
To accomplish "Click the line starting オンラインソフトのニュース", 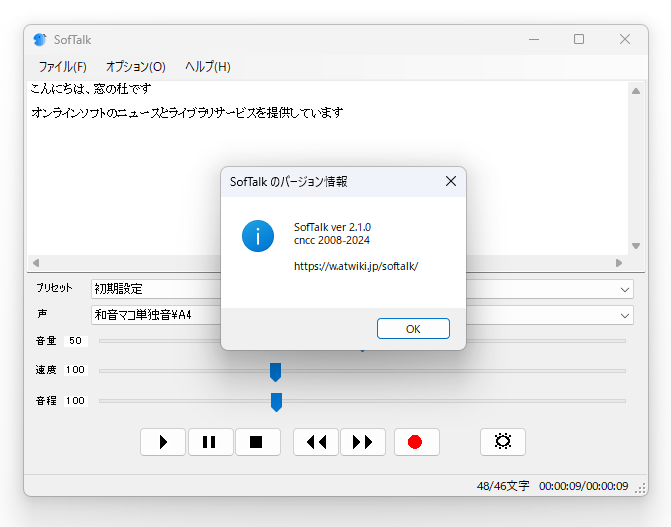I will pos(187,113).
